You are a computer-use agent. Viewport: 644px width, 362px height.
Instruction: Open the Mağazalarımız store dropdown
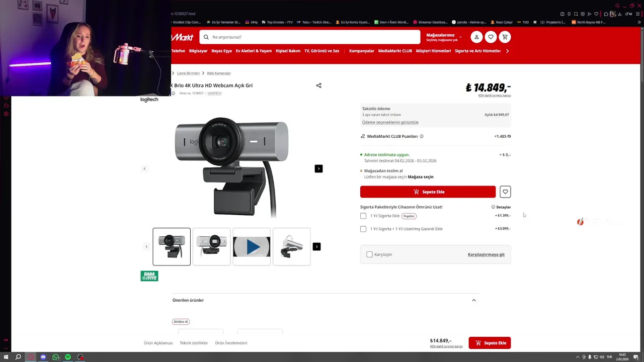click(444, 37)
